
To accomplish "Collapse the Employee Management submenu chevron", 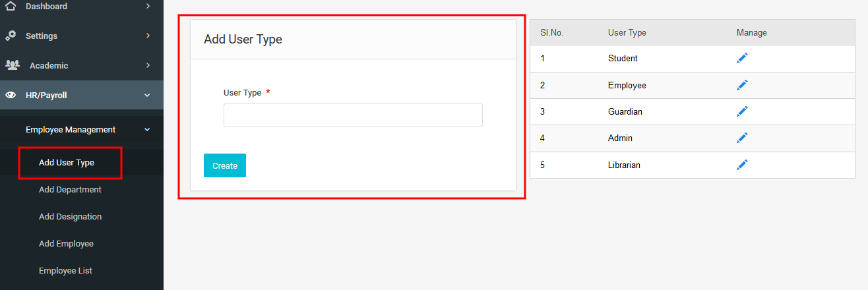I will [146, 129].
